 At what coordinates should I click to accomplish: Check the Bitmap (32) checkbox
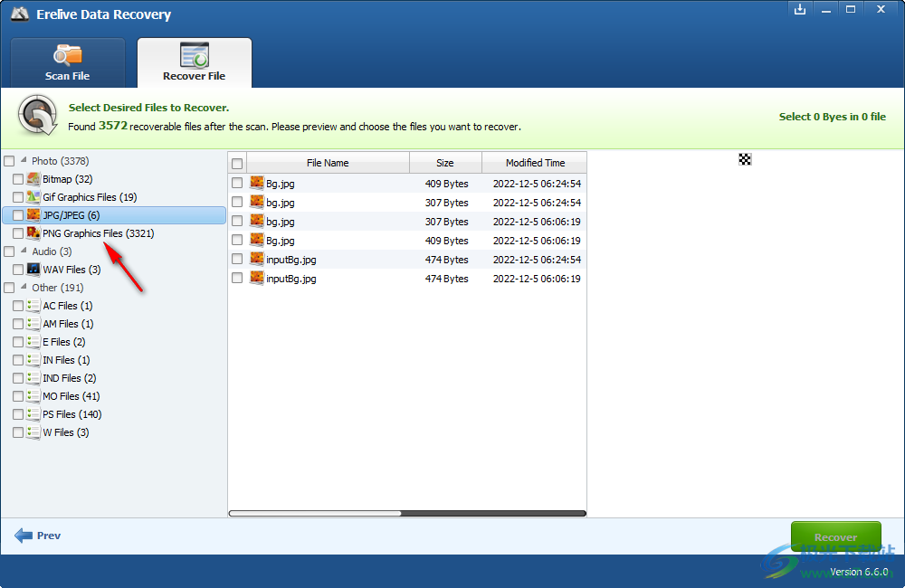(18, 179)
